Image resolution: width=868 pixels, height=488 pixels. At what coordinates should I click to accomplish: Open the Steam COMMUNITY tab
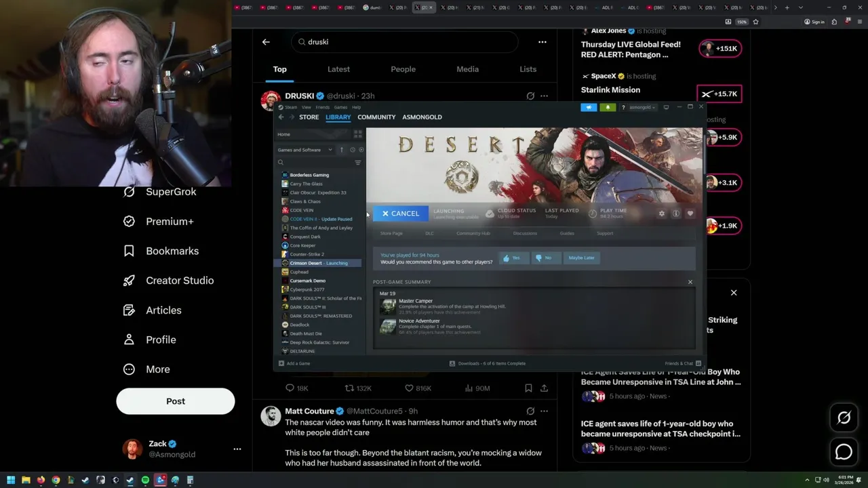point(376,117)
